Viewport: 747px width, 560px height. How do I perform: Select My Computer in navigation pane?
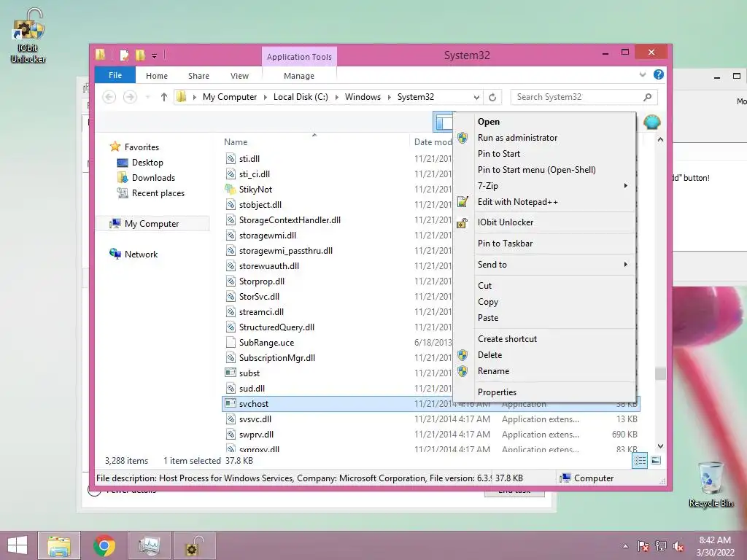(153, 224)
